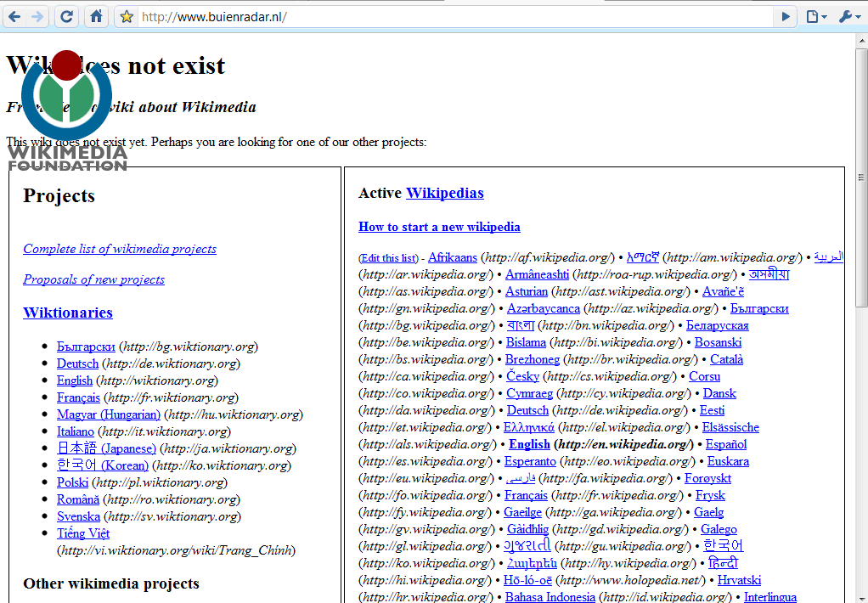Open the wrench settings menu
This screenshot has width=868, height=603.
849,17
